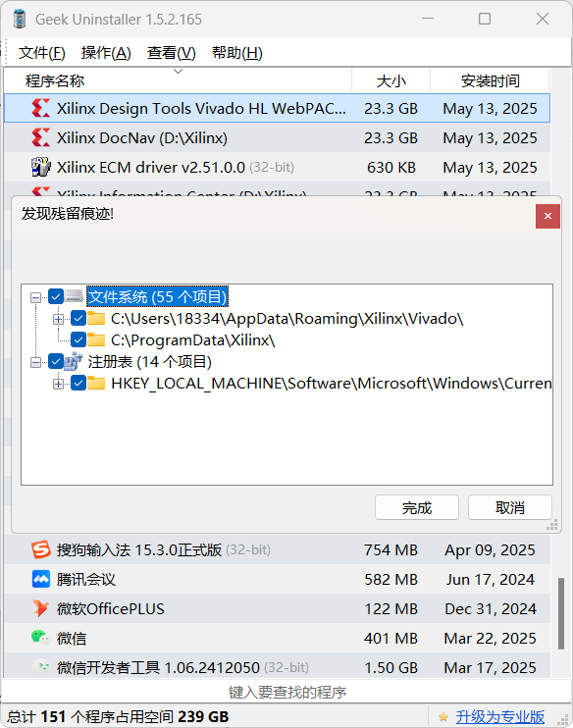The width and height of the screenshot is (573, 728).
Task: Click the Geek Uninstaller trash can title icon
Action: pos(20,19)
